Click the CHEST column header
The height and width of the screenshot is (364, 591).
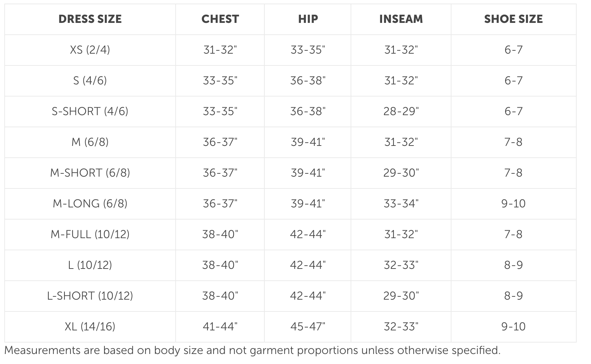coord(220,19)
